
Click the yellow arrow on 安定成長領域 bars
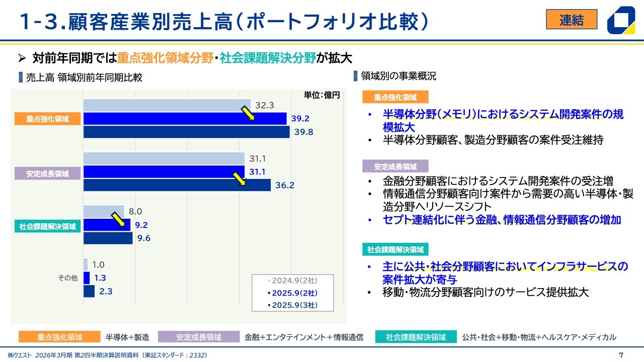tap(239, 178)
